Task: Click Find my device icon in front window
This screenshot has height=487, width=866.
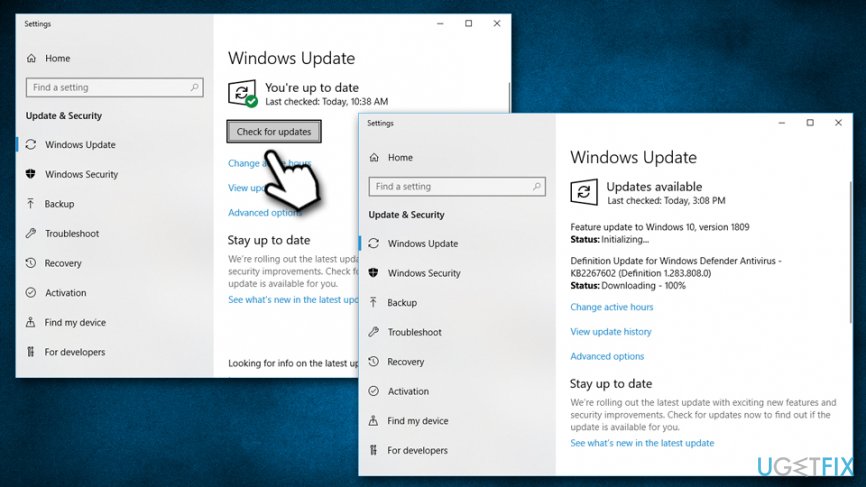Action: coord(374,421)
